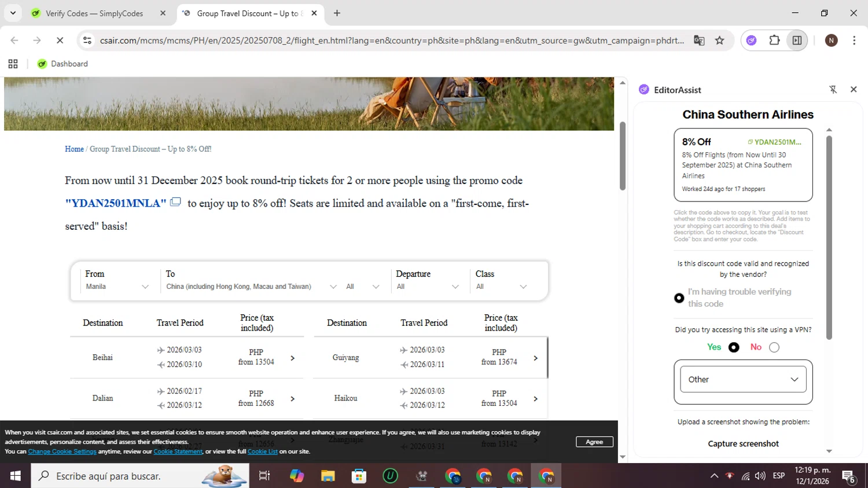Viewport: 868px width, 488px height.
Task: Open Microsoft Store from the taskbar
Action: point(359,476)
